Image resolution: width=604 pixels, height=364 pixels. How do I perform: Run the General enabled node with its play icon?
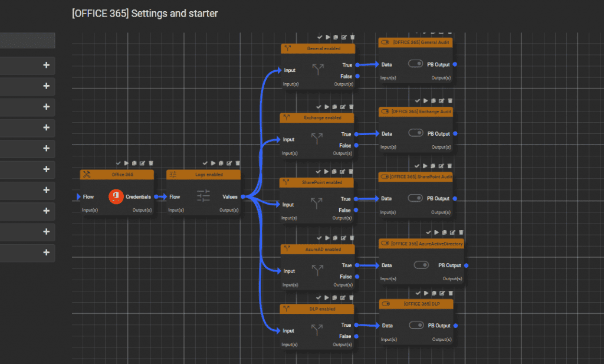click(x=328, y=37)
